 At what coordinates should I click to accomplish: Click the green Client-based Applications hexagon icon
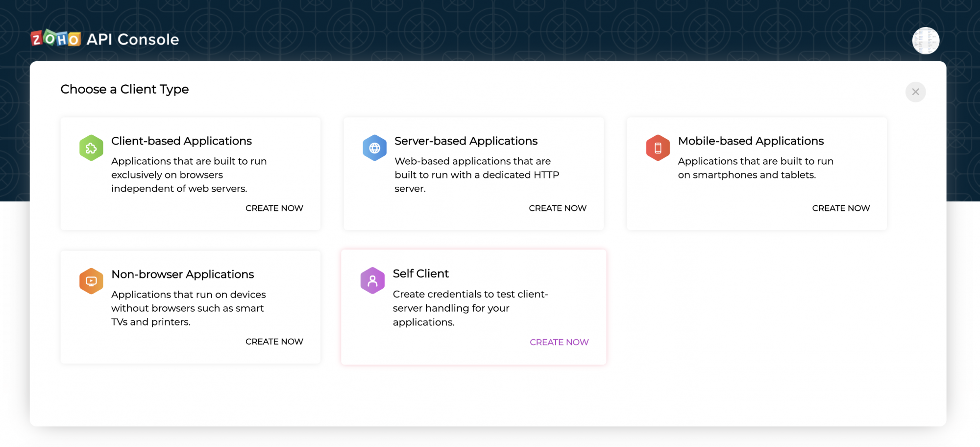[91, 148]
